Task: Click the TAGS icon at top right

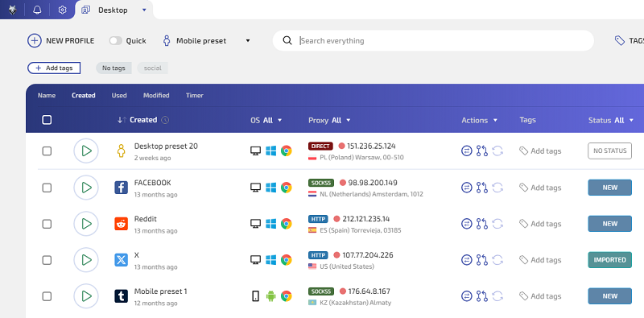Action: (x=620, y=40)
